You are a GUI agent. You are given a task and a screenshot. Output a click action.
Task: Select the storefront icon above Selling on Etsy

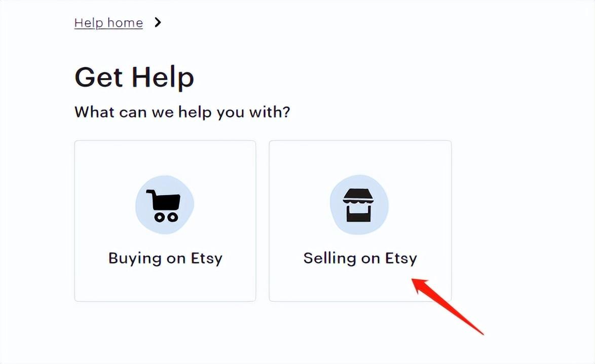click(359, 205)
